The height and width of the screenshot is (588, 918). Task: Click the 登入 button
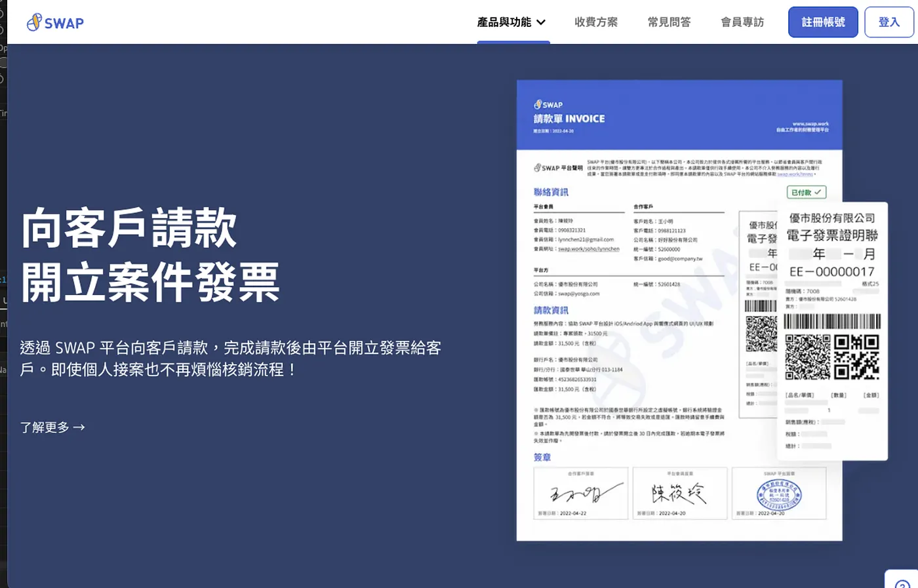click(889, 22)
